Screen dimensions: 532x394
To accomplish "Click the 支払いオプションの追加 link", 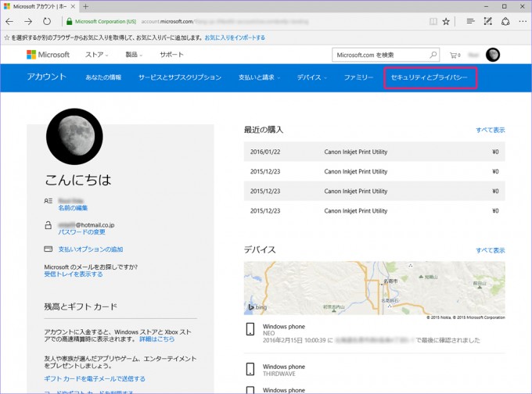I will click(x=91, y=249).
